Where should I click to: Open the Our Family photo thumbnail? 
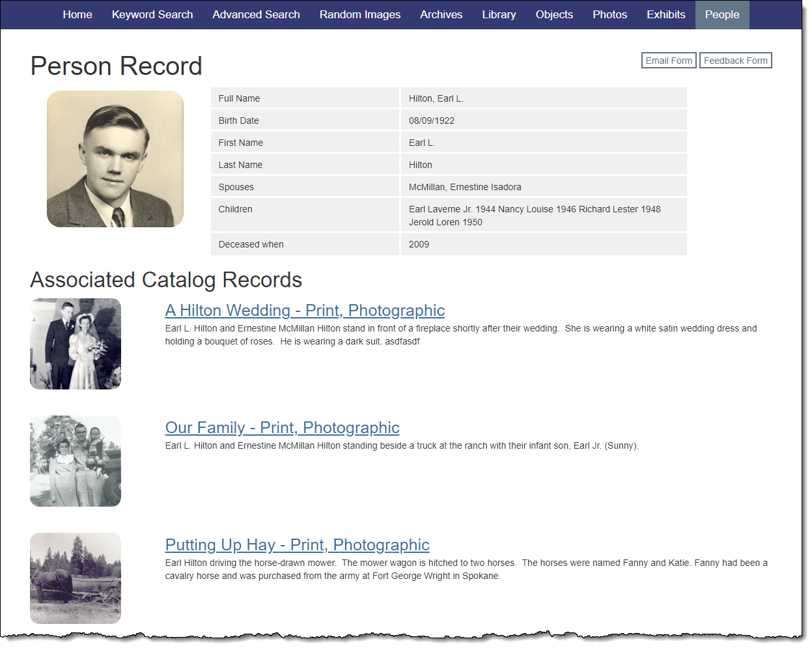pos(76,461)
